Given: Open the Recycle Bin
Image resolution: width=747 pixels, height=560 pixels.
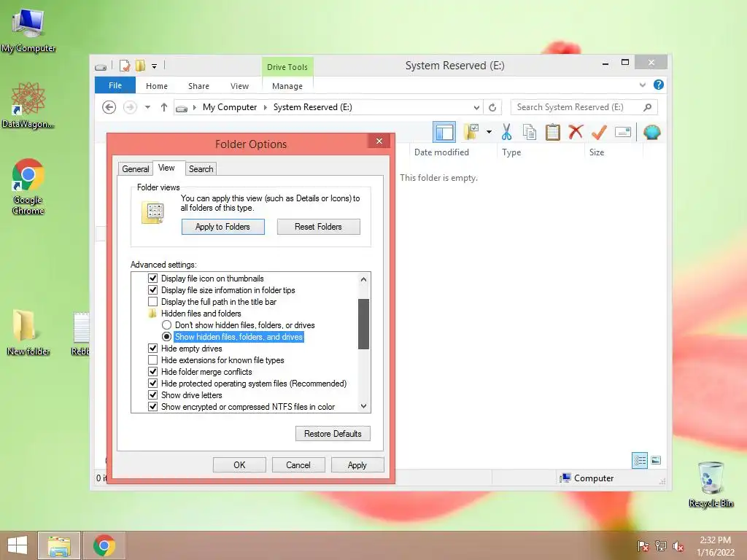Looking at the screenshot, I should point(711,484).
